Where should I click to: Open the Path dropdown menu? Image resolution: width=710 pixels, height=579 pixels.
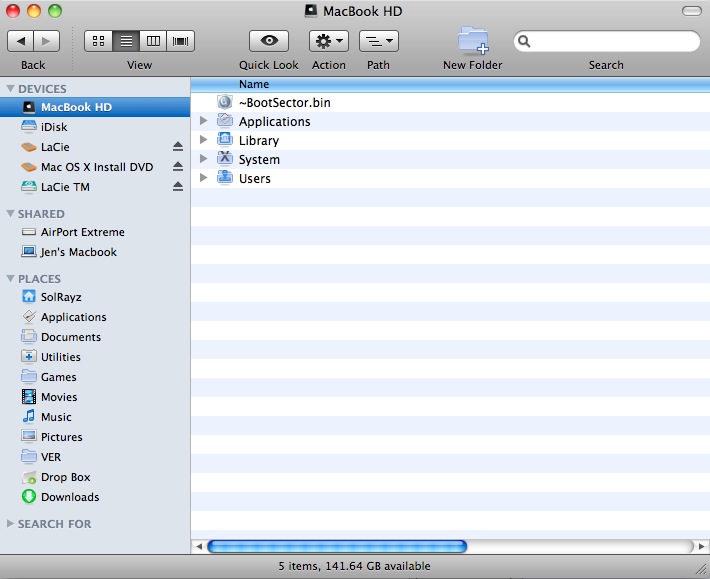[379, 41]
